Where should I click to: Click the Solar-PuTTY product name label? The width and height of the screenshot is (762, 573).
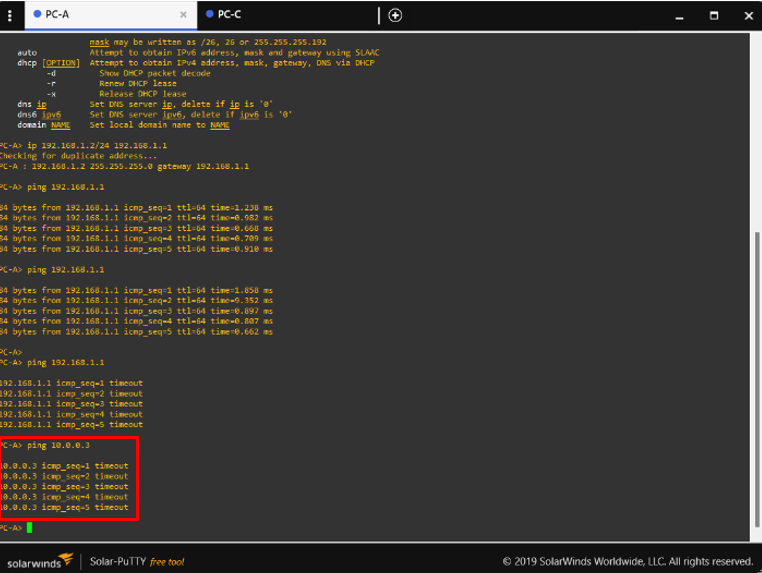(x=118, y=562)
